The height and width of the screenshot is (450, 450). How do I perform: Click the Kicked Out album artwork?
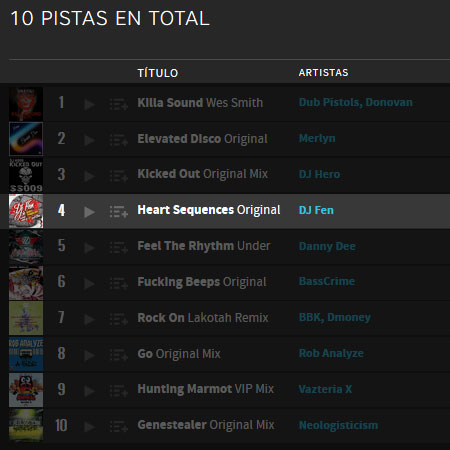click(x=26, y=176)
